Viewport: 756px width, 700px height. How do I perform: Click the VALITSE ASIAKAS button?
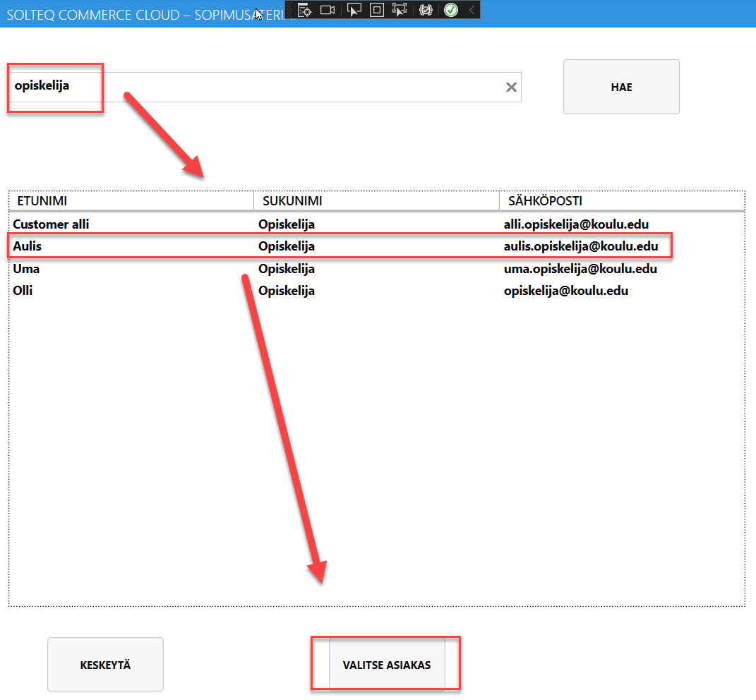[387, 665]
